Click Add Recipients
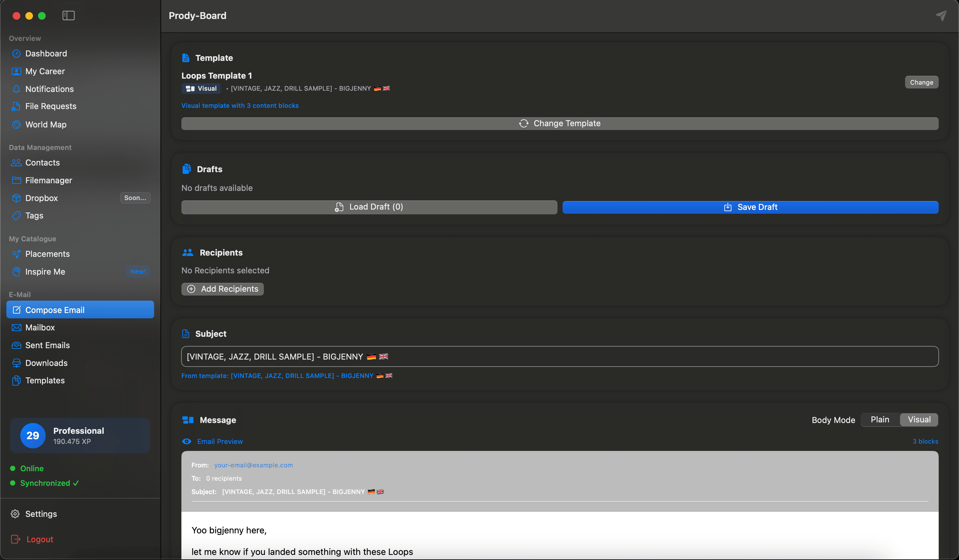959x560 pixels. click(222, 289)
